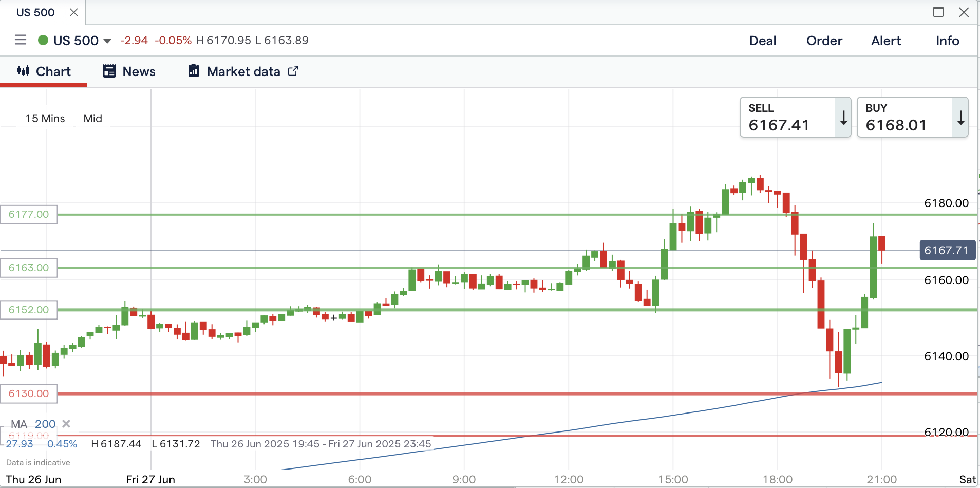Click the candlestick Chart tab icon
Image resolution: width=980 pixels, height=488 pixels.
[x=23, y=71]
